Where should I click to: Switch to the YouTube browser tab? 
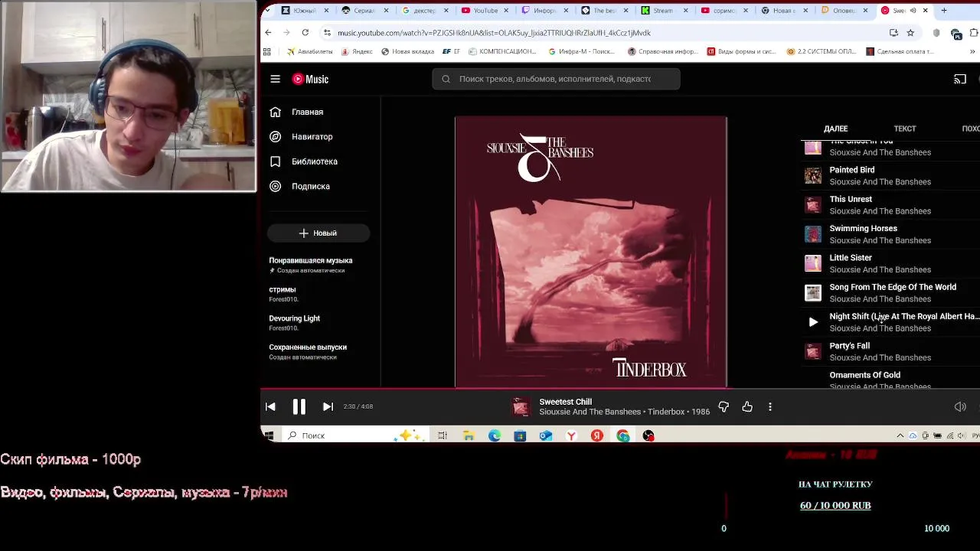pos(485,11)
